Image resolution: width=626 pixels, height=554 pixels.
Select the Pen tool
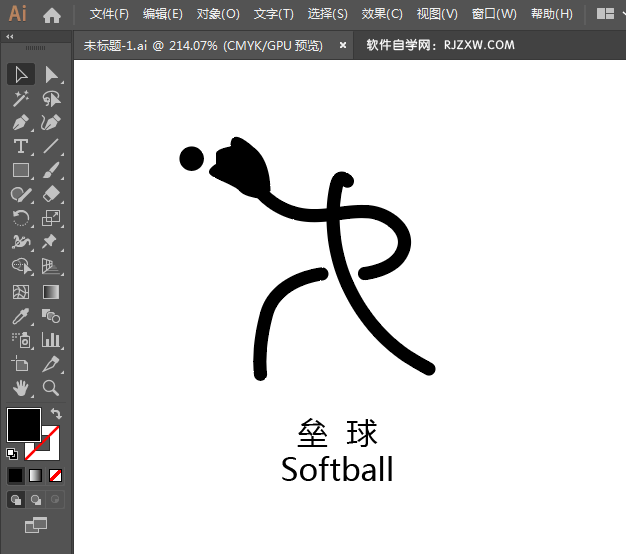21,123
